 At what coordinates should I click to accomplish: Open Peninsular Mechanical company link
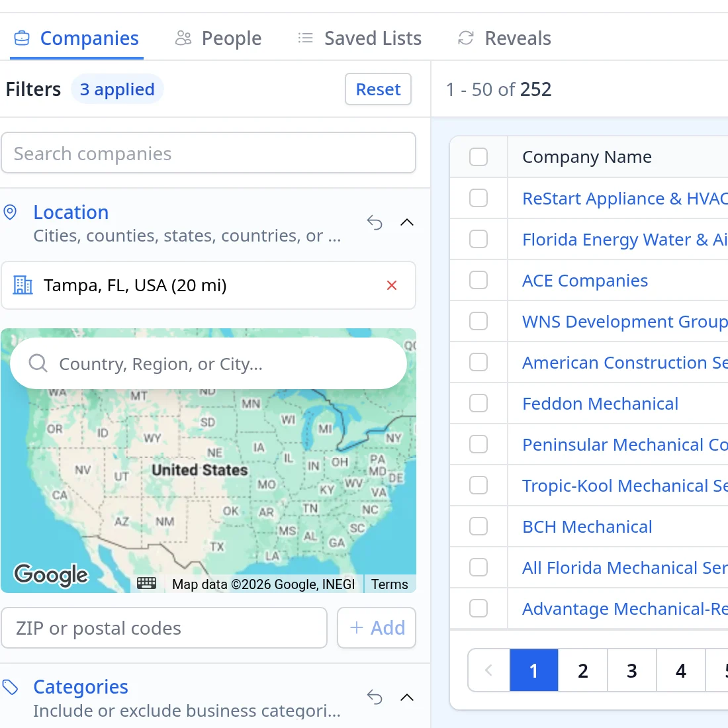[x=625, y=445]
